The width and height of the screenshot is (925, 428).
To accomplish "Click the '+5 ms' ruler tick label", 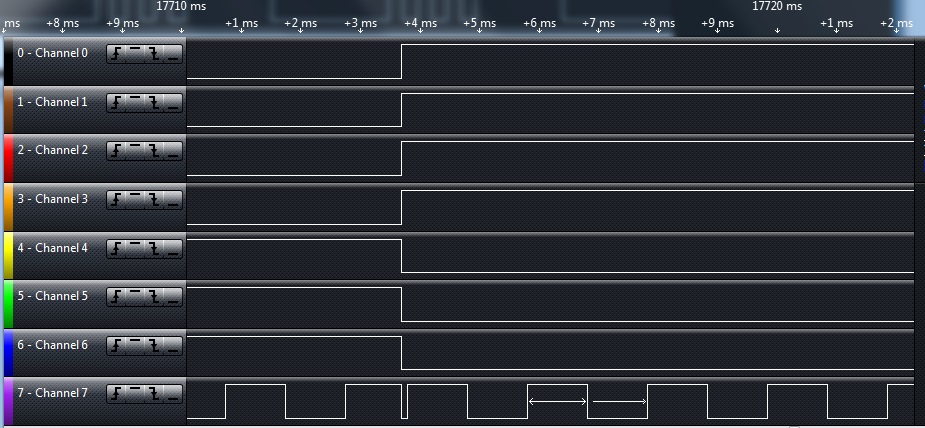I will [480, 24].
